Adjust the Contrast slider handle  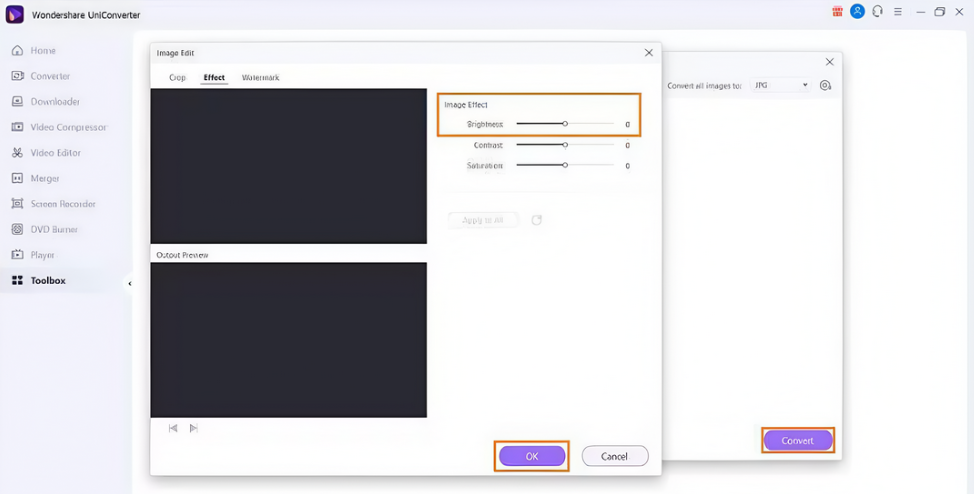point(565,145)
